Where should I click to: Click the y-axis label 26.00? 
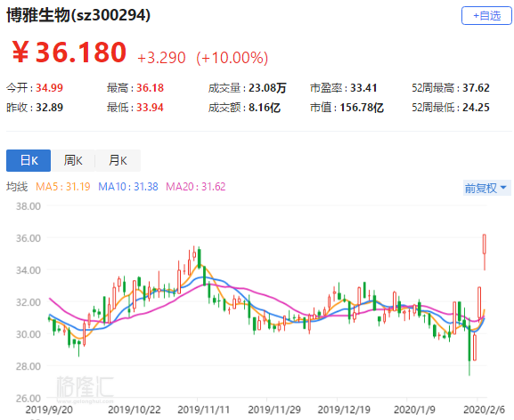click(29, 398)
